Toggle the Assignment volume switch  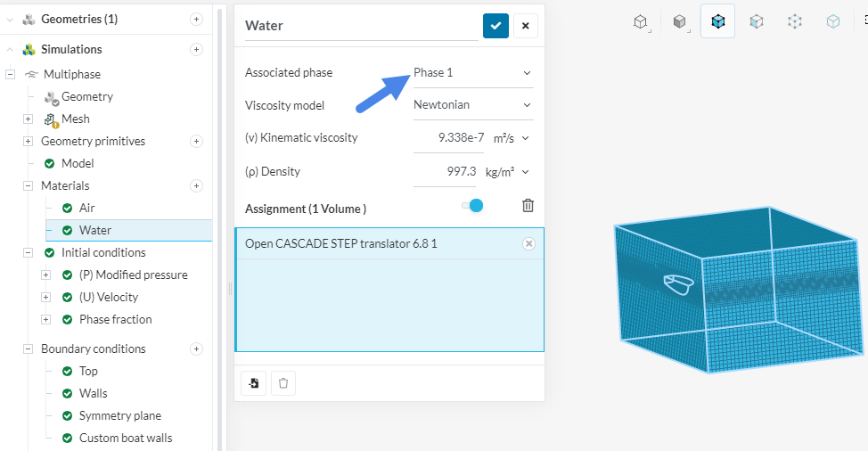472,206
